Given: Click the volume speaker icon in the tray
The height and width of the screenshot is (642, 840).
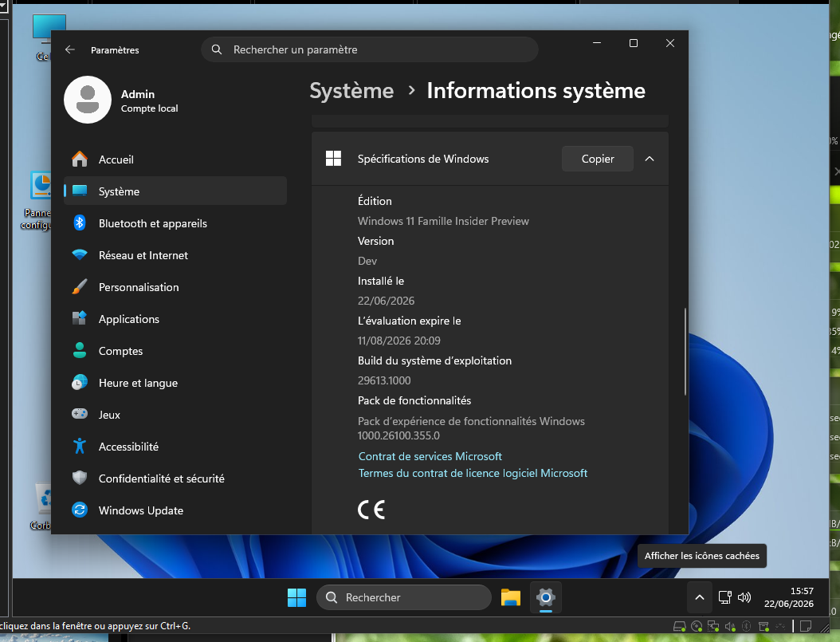Looking at the screenshot, I should (x=744, y=597).
